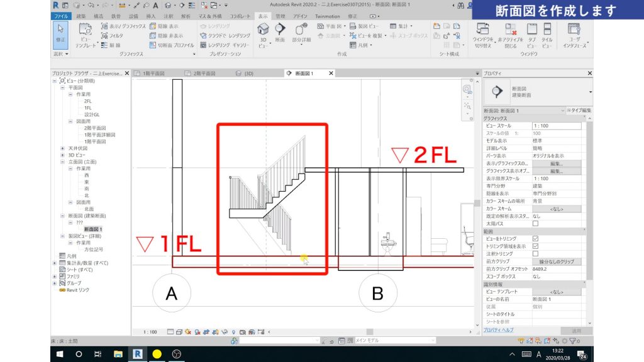Click the プロパティ ヘルプ link

click(498, 330)
